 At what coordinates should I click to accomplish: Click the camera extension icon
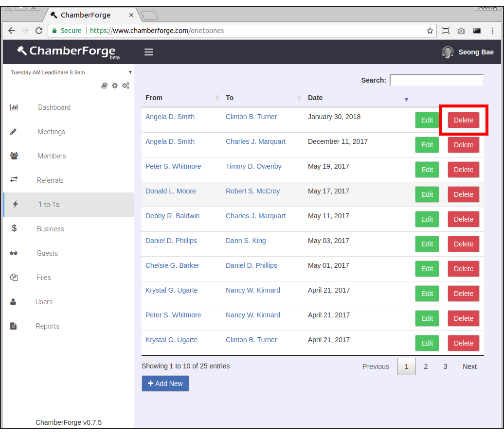461,31
